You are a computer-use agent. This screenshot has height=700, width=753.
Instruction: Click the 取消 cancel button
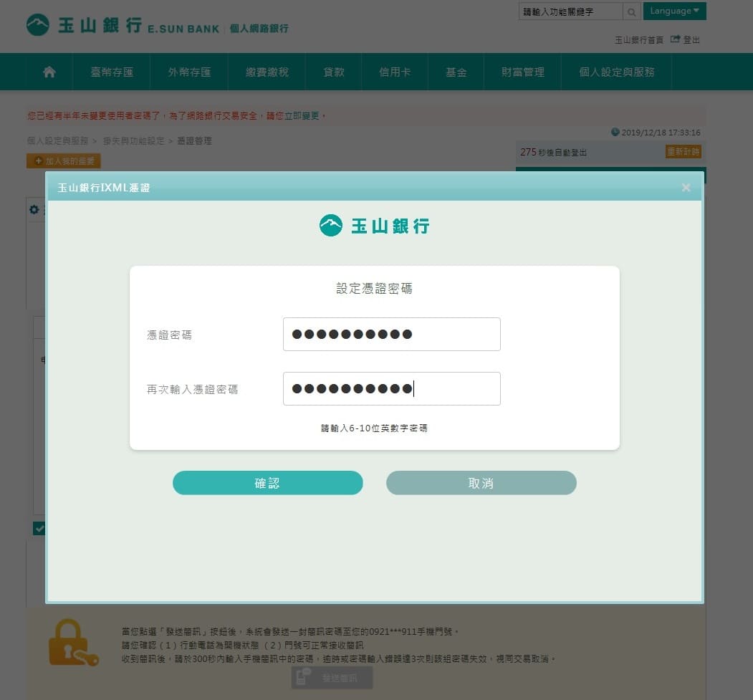(481, 482)
